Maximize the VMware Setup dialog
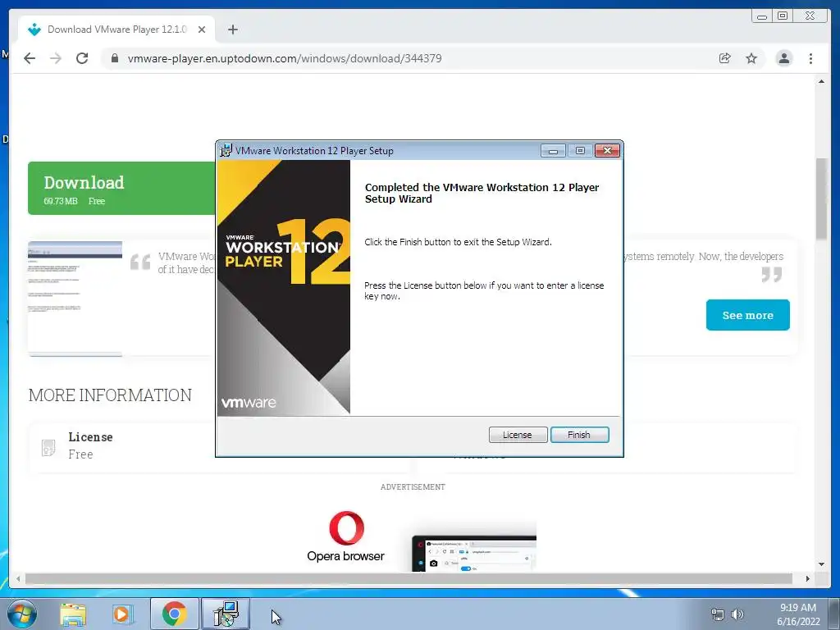Image resolution: width=840 pixels, height=630 pixels. pyautogui.click(x=580, y=151)
